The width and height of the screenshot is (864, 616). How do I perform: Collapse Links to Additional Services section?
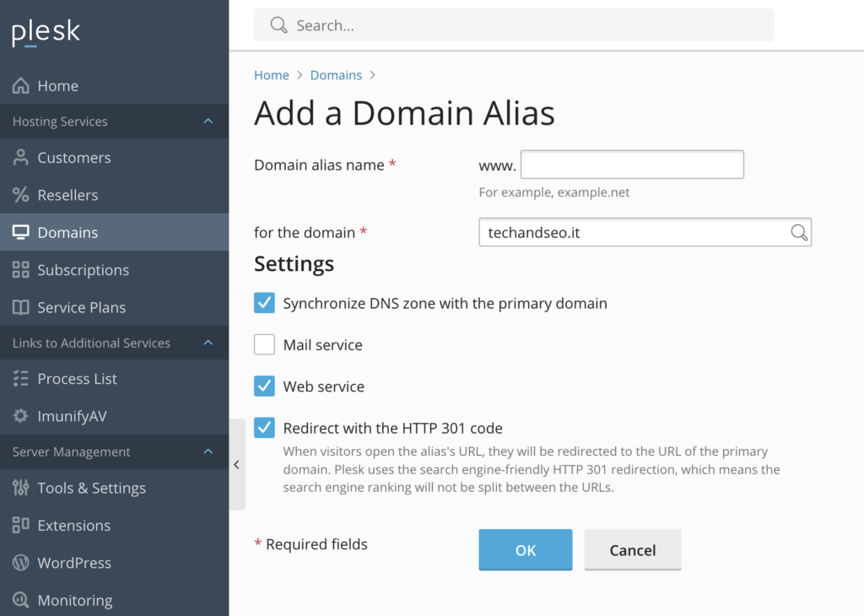pyautogui.click(x=208, y=343)
